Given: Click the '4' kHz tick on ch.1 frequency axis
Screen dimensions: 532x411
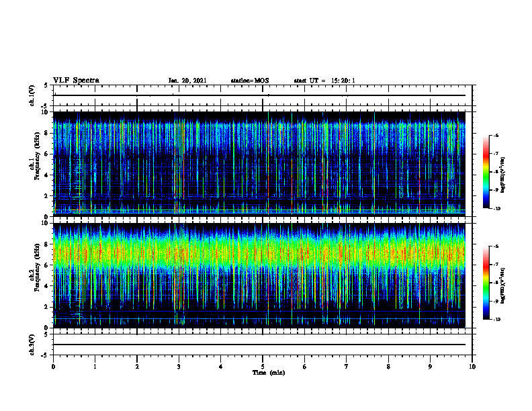Looking at the screenshot, I should [46, 175].
